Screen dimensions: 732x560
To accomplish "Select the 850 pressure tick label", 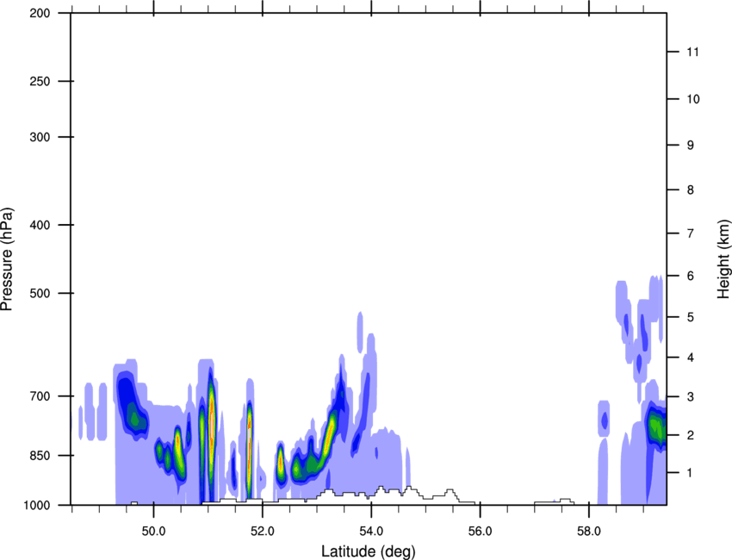I will pos(40,456).
